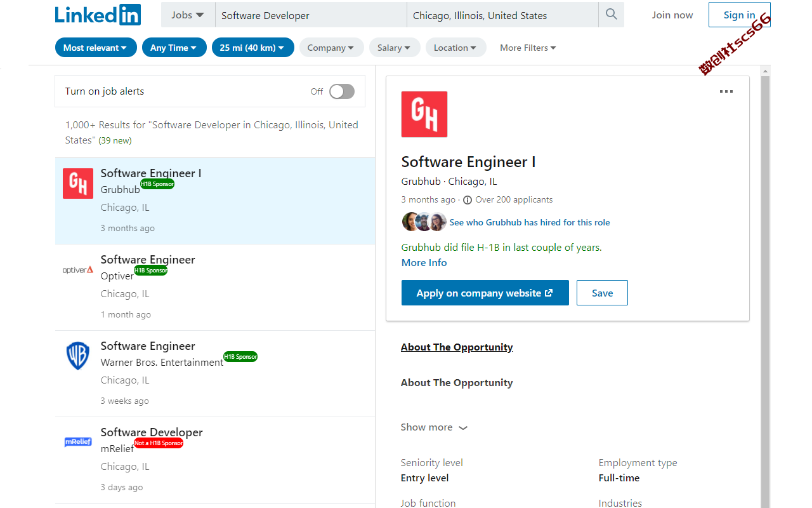Click the hired employee profile photos
This screenshot has height=508, width=812.
point(424,222)
